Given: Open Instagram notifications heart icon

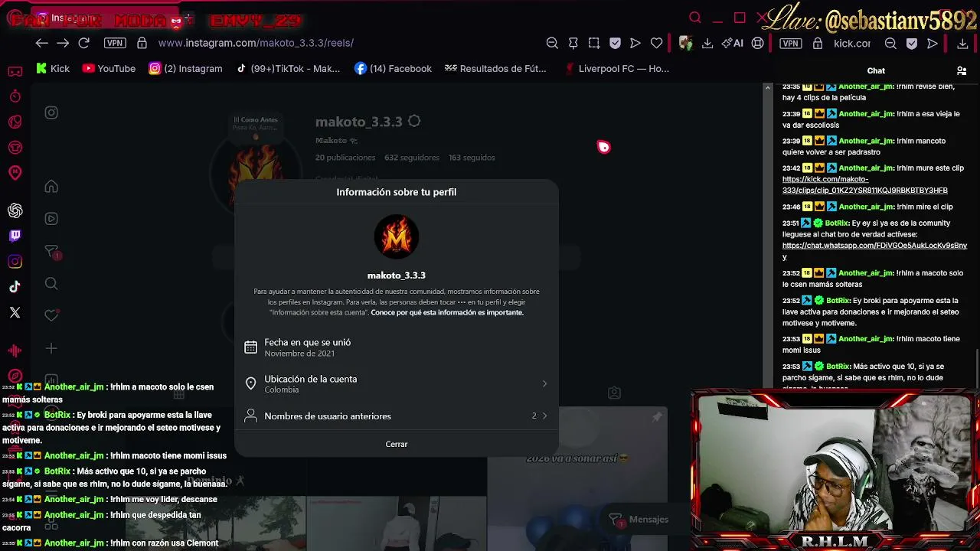Looking at the screenshot, I should [51, 315].
